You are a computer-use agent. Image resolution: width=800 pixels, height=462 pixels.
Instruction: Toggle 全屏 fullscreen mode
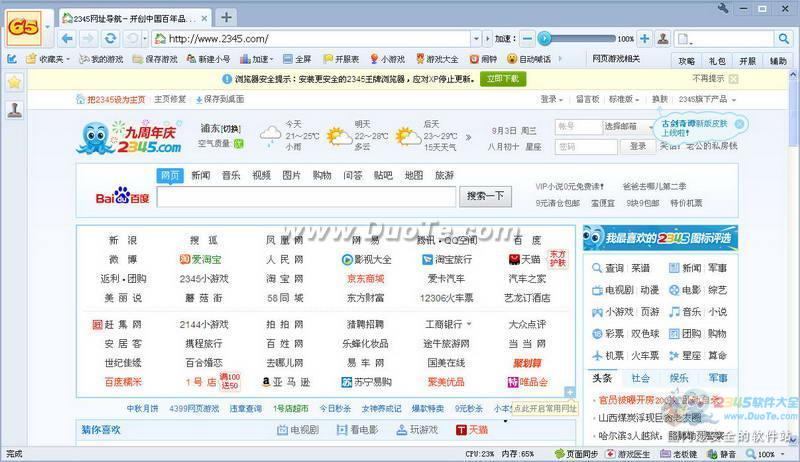click(297, 59)
